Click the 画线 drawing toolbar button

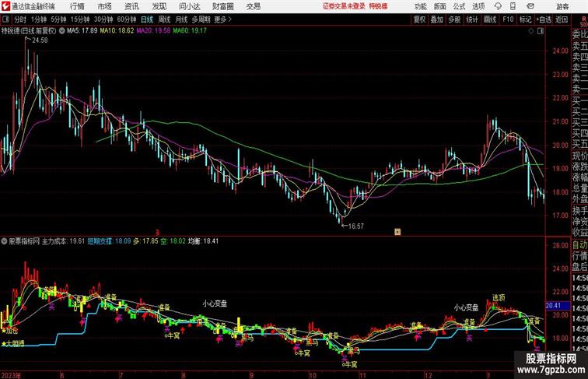(490, 19)
